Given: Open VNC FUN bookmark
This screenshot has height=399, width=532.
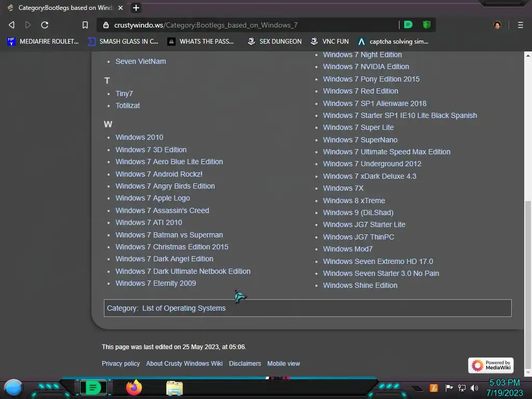Looking at the screenshot, I should click(330, 42).
